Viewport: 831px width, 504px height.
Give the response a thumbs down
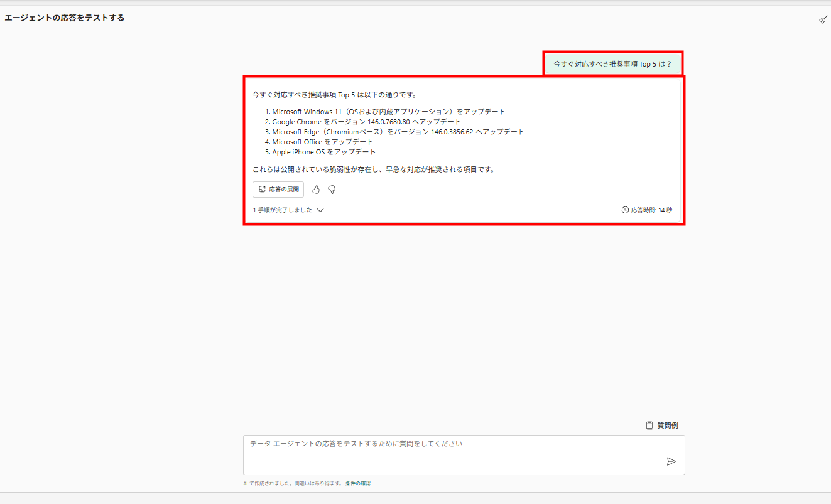point(332,190)
